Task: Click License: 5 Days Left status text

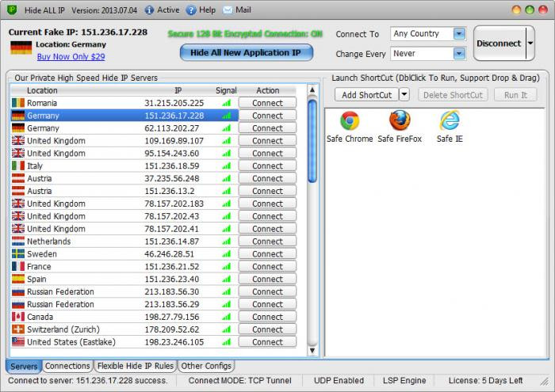Action: pos(485,381)
